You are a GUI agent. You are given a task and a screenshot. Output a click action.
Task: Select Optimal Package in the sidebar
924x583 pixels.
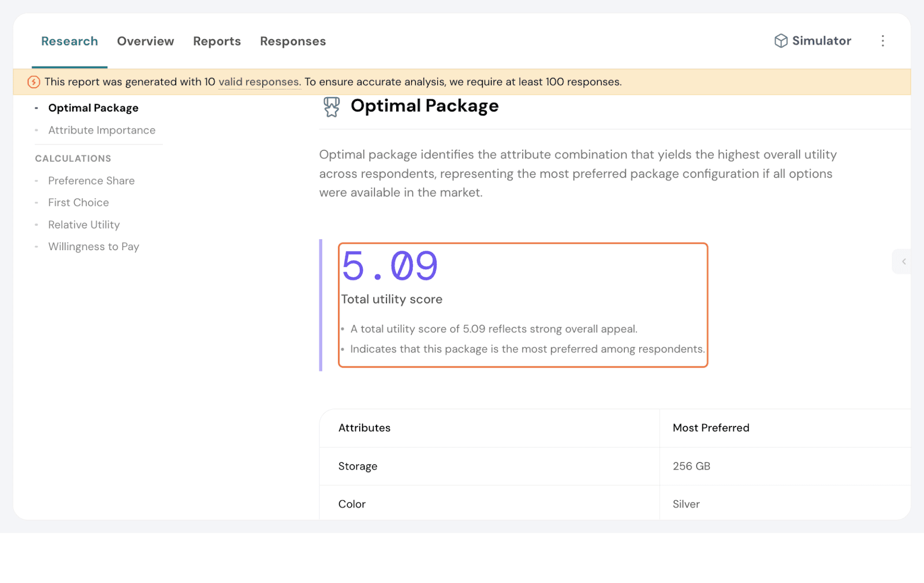pos(93,108)
